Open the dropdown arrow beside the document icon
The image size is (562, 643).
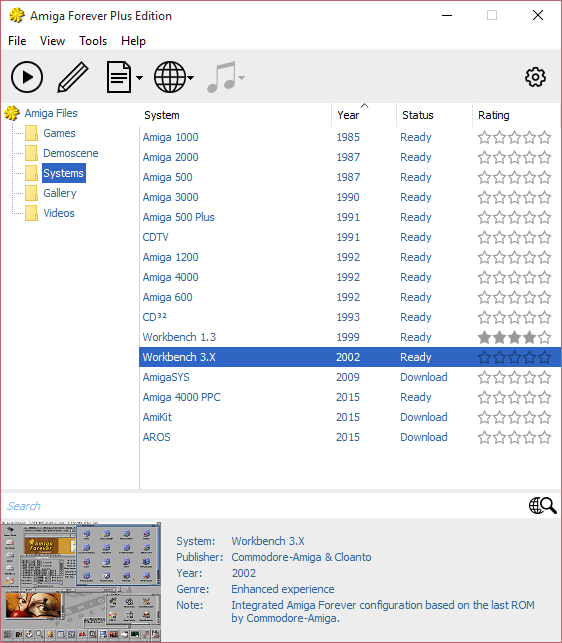[139, 78]
